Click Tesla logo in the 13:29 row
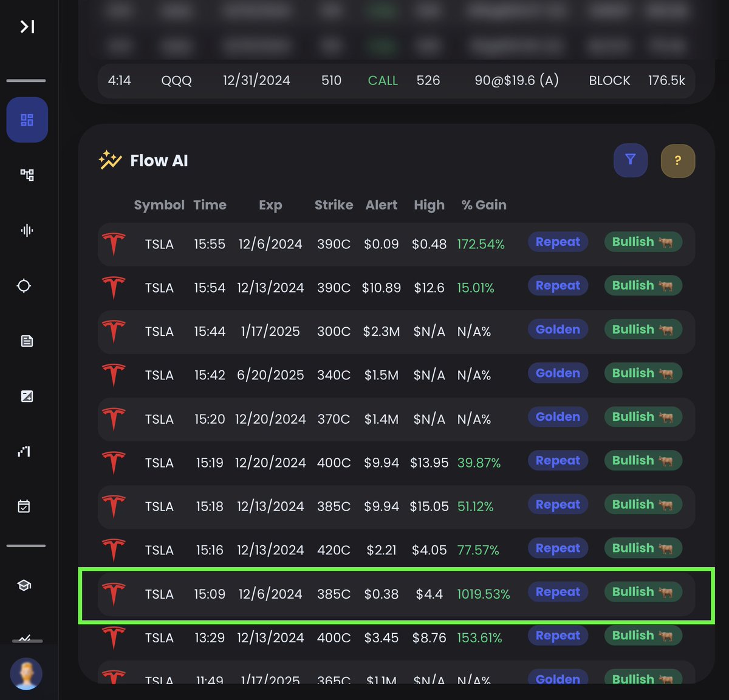The height and width of the screenshot is (700, 729). (x=114, y=637)
